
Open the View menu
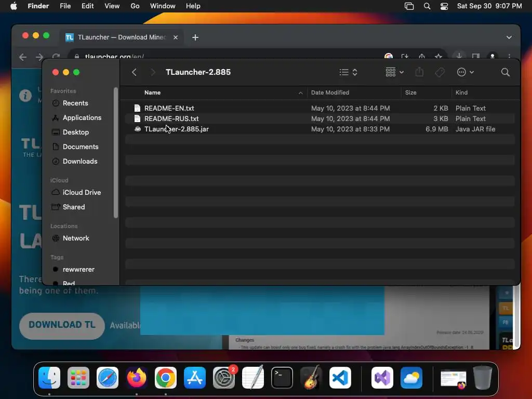click(x=112, y=6)
